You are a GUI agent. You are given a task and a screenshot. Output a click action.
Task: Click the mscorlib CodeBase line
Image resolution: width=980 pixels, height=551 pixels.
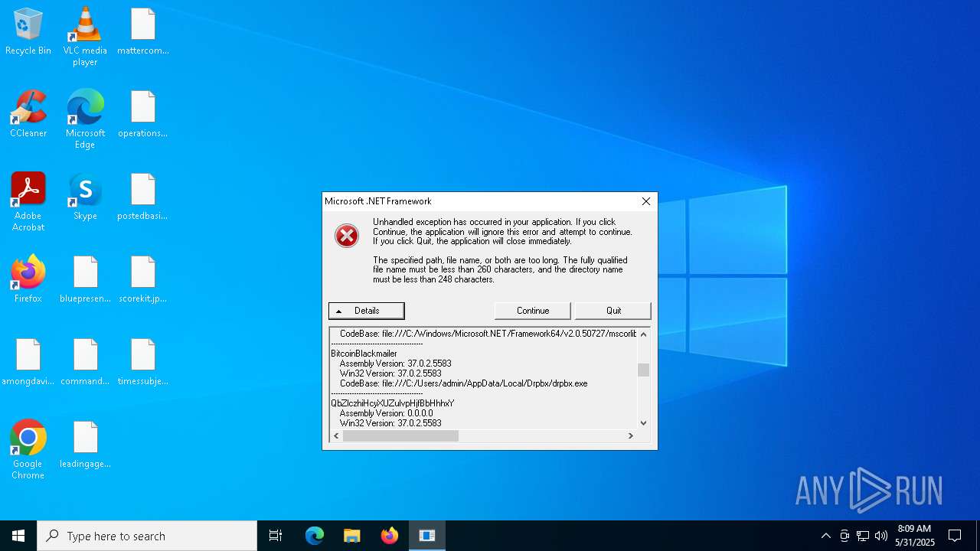coord(488,334)
